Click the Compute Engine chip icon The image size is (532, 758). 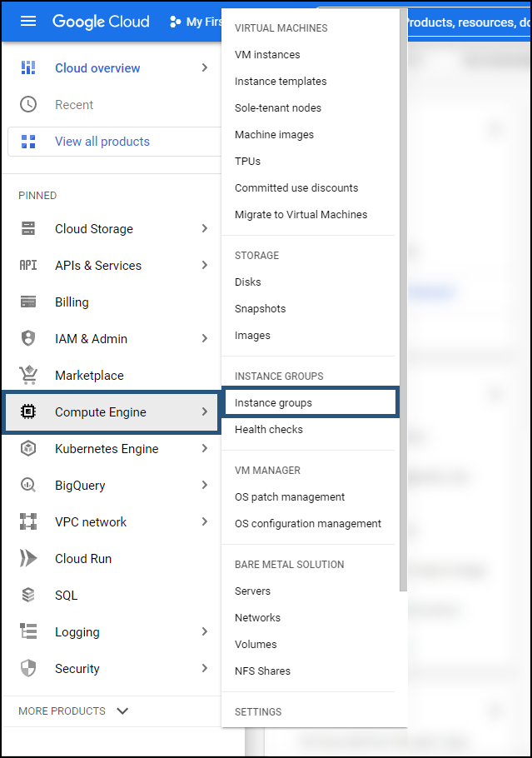(28, 411)
